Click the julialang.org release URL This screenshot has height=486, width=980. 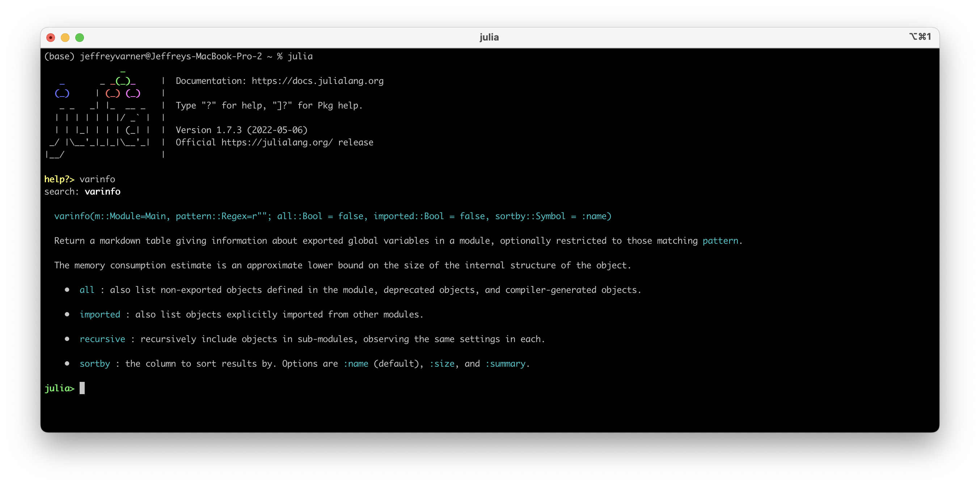(x=277, y=142)
